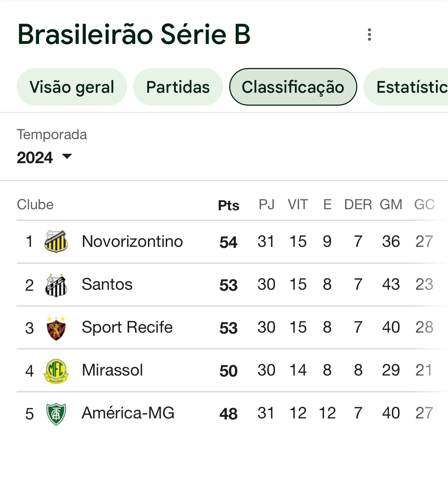
Task: Switch to the Visão geral tab
Action: (x=72, y=87)
